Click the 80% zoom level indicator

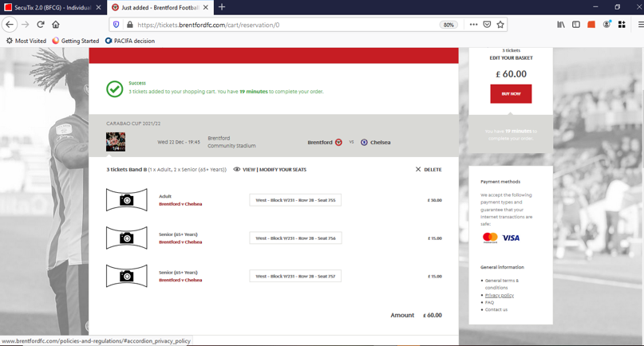coord(448,25)
